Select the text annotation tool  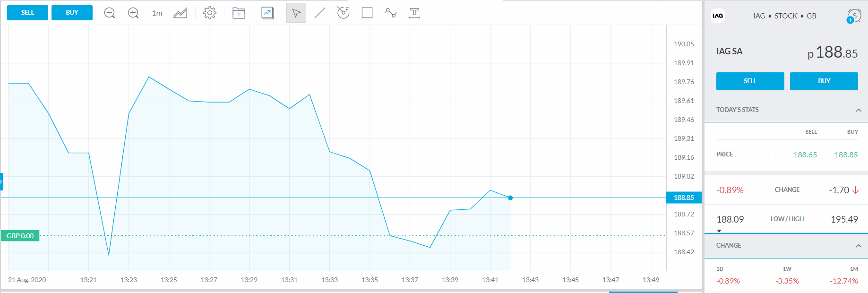pyautogui.click(x=414, y=13)
